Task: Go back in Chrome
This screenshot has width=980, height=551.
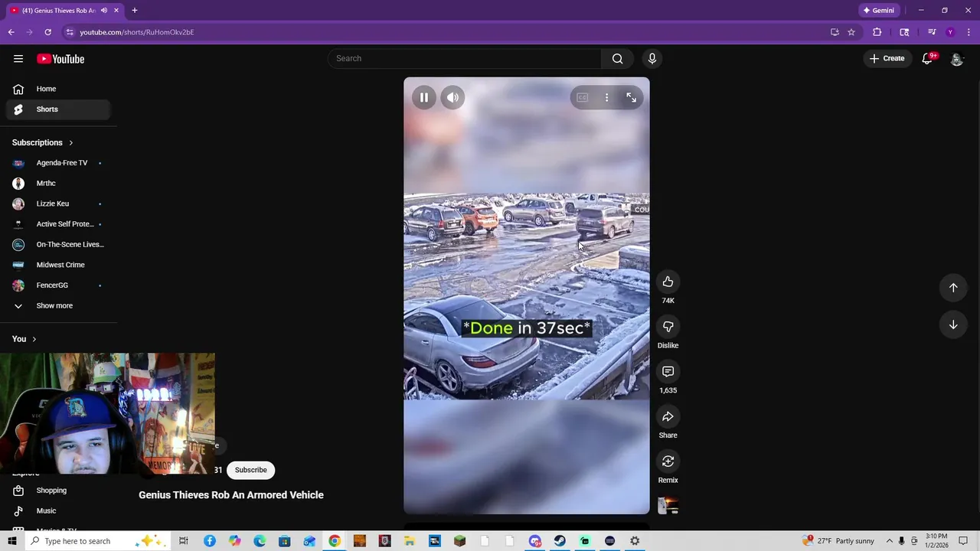Action: click(x=11, y=32)
